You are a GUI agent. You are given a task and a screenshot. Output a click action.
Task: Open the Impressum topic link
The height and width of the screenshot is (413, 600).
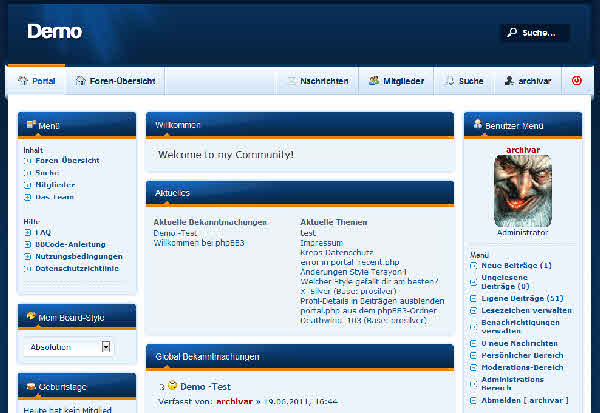click(x=321, y=242)
